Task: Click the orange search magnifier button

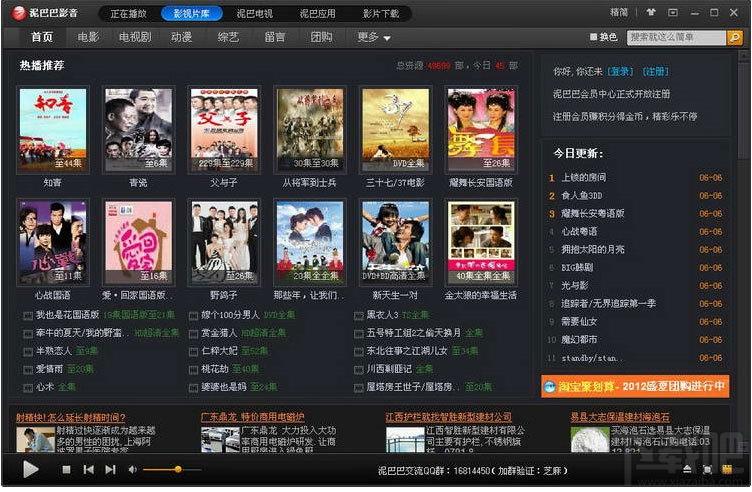Action: [734, 37]
